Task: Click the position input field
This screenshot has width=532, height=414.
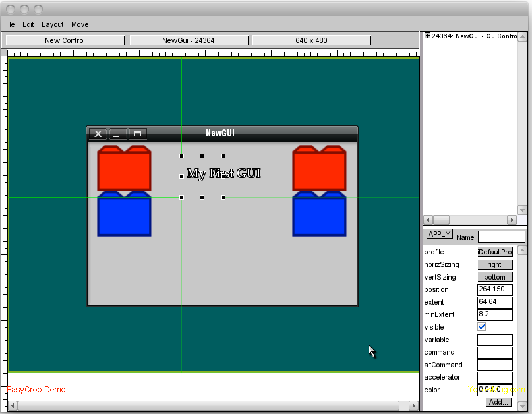Action: (494, 289)
